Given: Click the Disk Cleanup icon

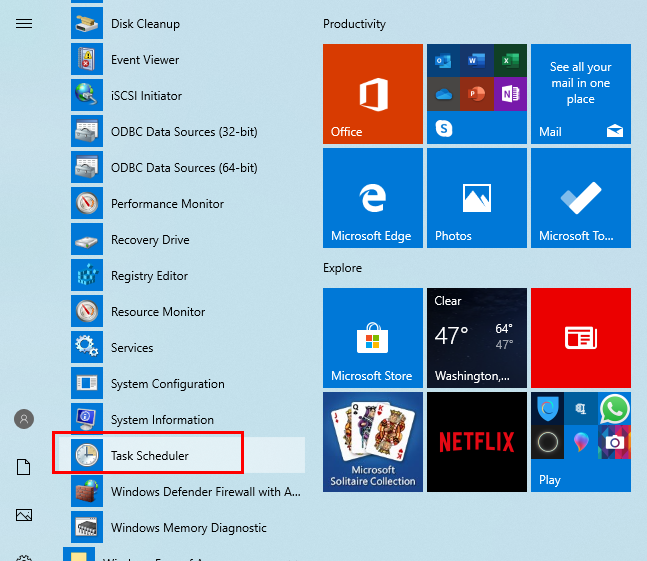Looking at the screenshot, I should [x=87, y=24].
